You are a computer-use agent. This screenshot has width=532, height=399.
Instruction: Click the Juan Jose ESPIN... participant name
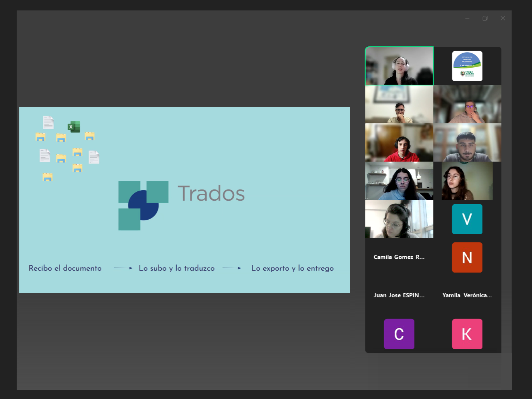[x=399, y=295]
